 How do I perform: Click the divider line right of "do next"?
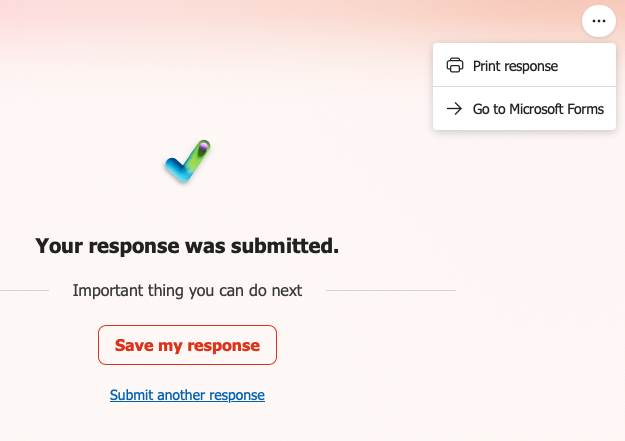pos(390,291)
